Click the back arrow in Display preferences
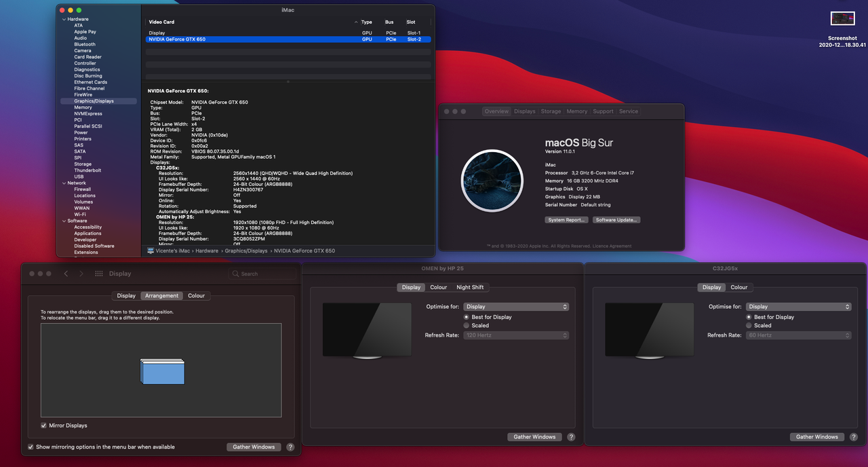Image resolution: width=868 pixels, height=467 pixels. point(66,274)
